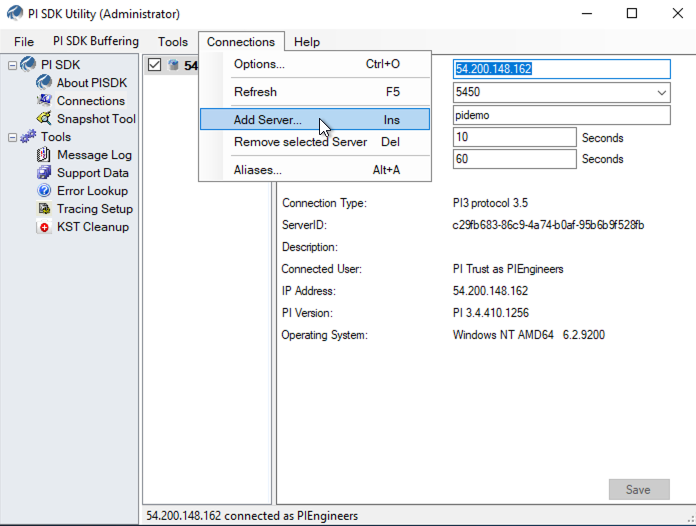This screenshot has height=526, width=696.
Task: Collapse the Tools tree node
Action: pyautogui.click(x=13, y=137)
